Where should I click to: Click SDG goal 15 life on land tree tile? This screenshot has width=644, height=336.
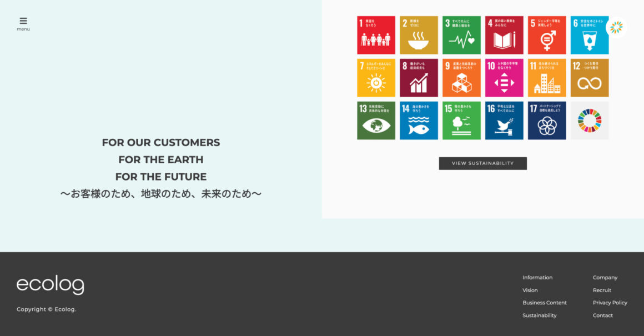click(461, 121)
